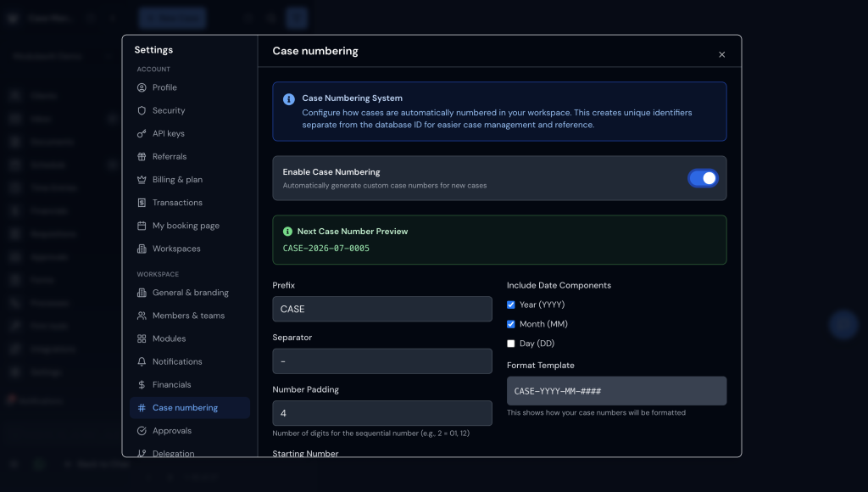The image size is (868, 492).
Task: Open the Notifications settings
Action: [190, 361]
